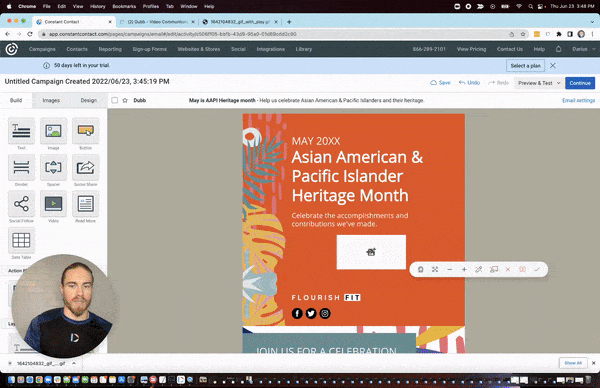
Task: Select the Video block icon
Action: click(x=53, y=204)
